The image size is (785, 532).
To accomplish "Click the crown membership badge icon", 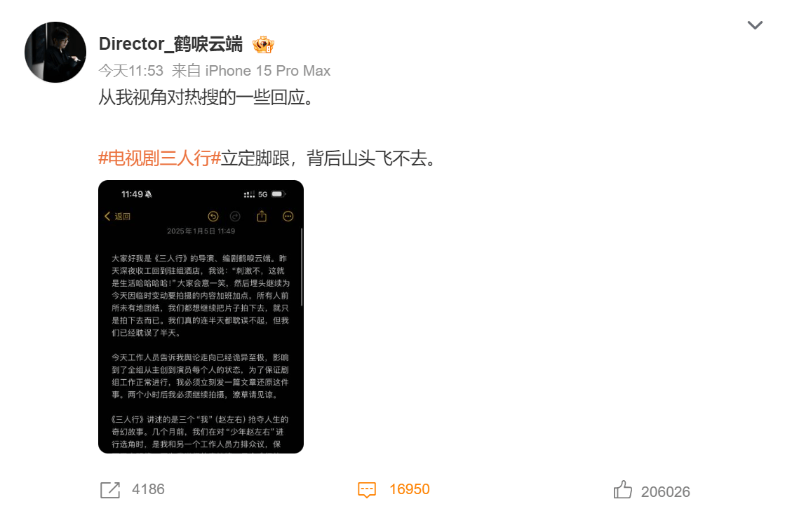I will pos(263,44).
